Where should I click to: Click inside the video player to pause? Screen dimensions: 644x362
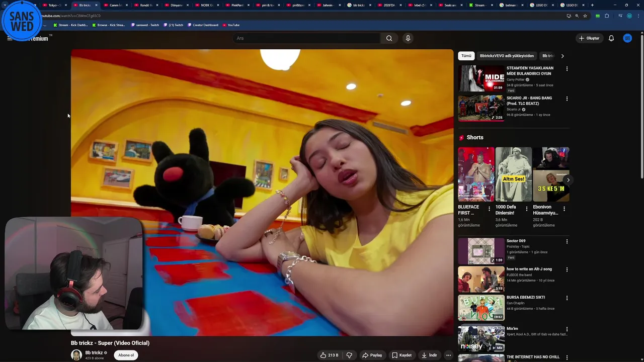click(x=262, y=193)
